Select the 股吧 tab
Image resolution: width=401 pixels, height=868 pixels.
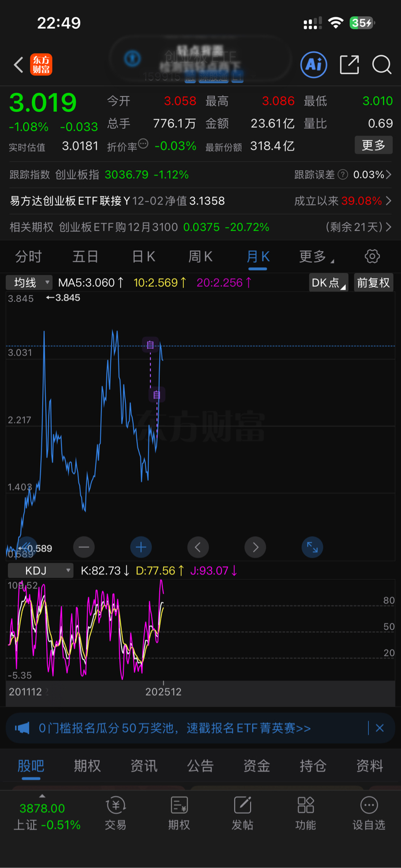31,766
